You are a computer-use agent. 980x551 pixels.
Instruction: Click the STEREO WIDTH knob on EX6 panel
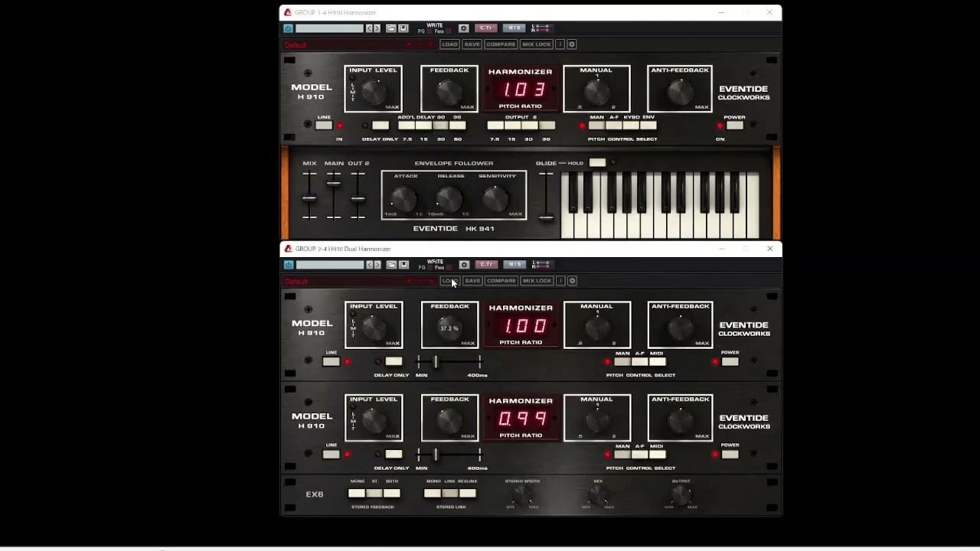[522, 496]
